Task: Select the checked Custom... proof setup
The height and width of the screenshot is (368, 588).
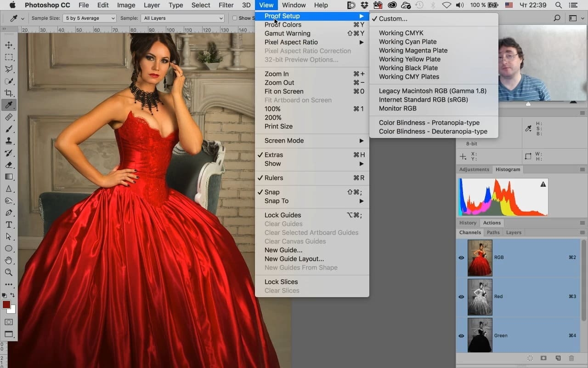Action: (x=434, y=19)
